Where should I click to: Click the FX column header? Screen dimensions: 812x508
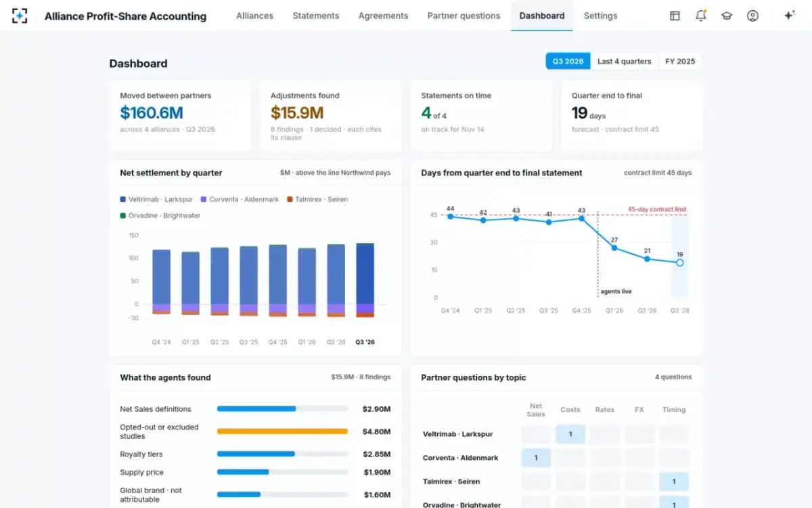(639, 410)
